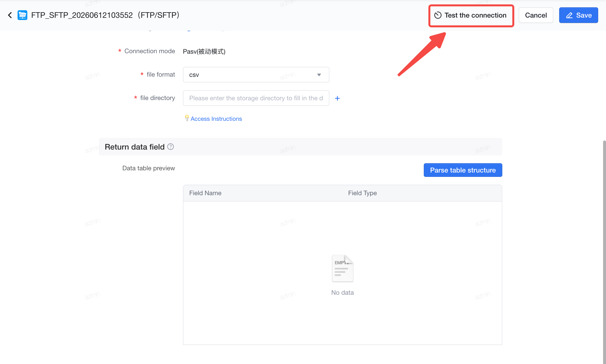Cancel the data source editing
The width and height of the screenshot is (606, 364).
(535, 15)
